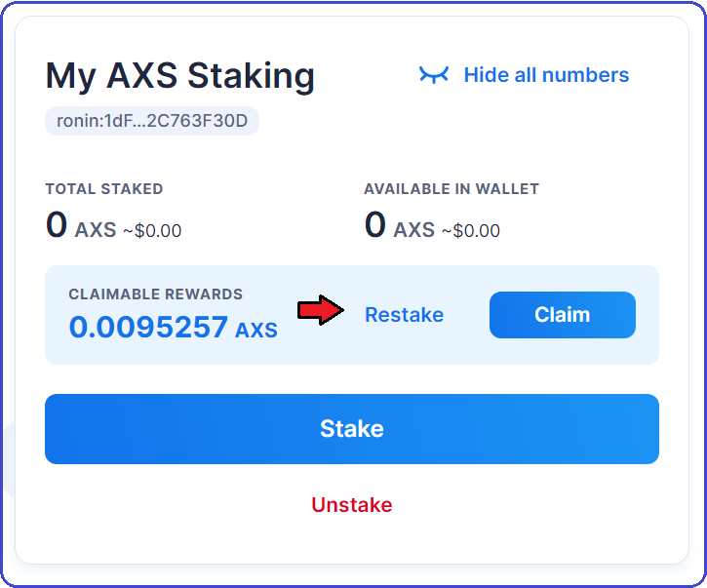Image resolution: width=707 pixels, height=588 pixels.
Task: Restake claimable rewards
Action: point(404,315)
